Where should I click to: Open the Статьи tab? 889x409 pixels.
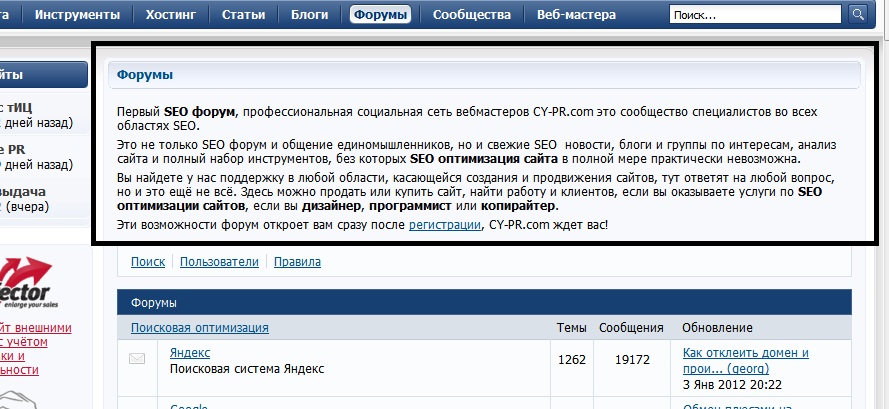244,15
